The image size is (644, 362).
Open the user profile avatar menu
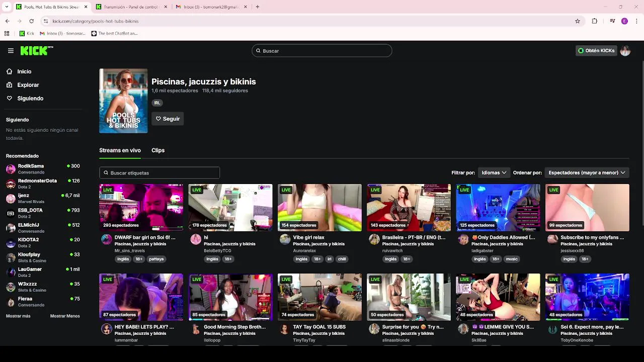pyautogui.click(x=625, y=51)
